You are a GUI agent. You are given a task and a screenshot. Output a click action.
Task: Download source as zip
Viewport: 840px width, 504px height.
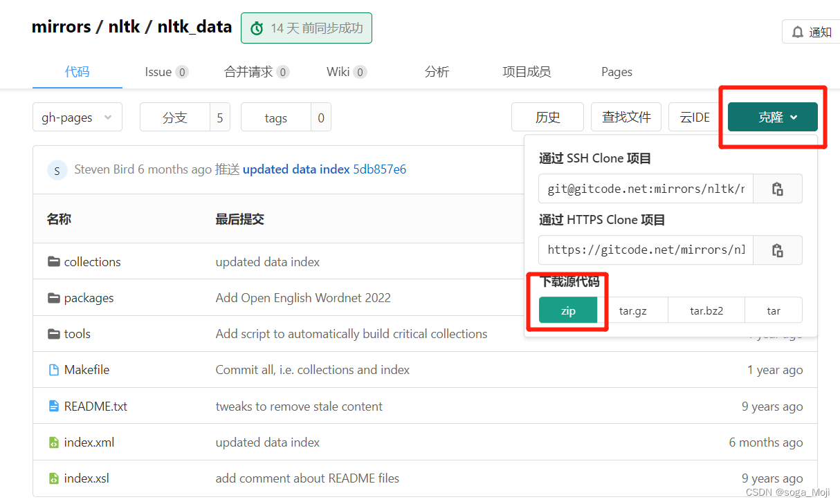[x=568, y=310]
